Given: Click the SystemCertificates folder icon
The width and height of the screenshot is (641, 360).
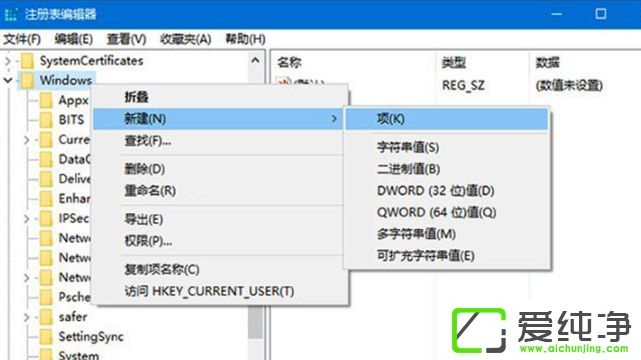Looking at the screenshot, I should pyautogui.click(x=27, y=61).
